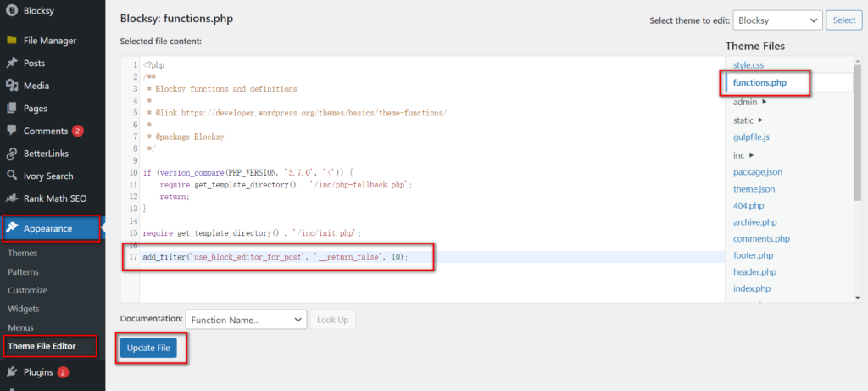Open the Patterns submenu item
Image resolution: width=868 pixels, height=391 pixels.
(x=23, y=272)
